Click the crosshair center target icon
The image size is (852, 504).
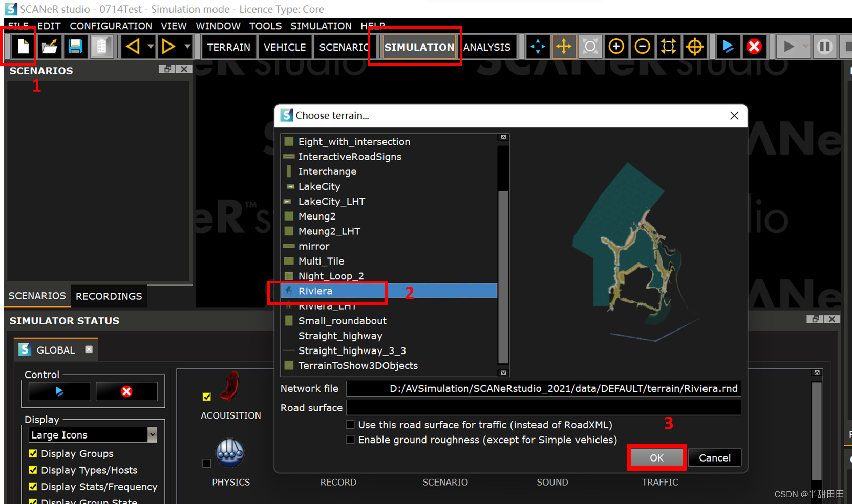coord(694,47)
